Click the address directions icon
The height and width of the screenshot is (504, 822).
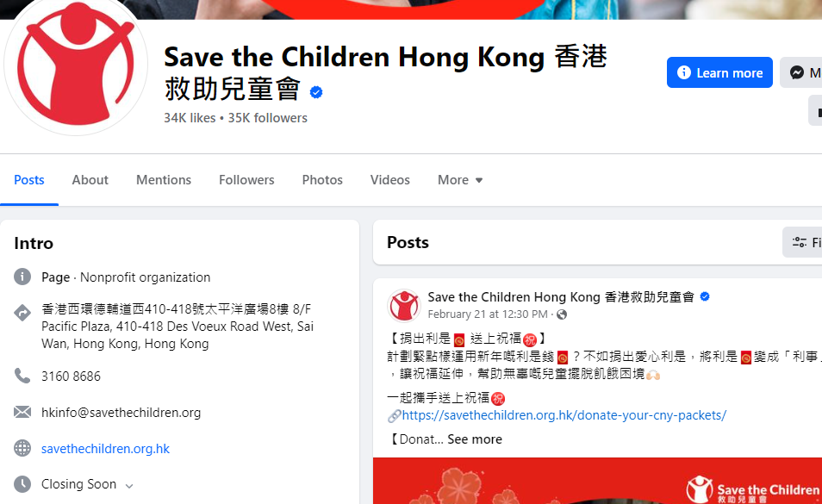[22, 313]
